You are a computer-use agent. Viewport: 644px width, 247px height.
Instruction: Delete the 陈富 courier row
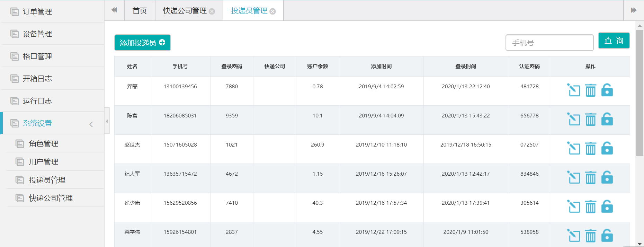(590, 119)
